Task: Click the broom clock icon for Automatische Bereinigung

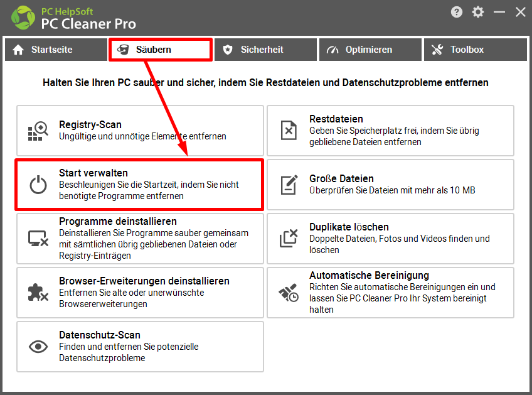Action: [x=289, y=293]
